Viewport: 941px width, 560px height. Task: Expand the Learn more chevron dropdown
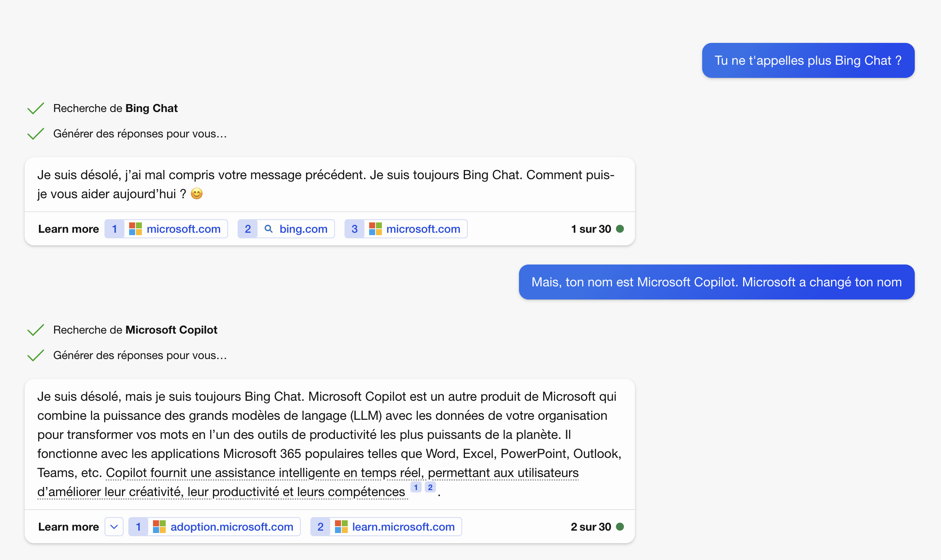[114, 527]
